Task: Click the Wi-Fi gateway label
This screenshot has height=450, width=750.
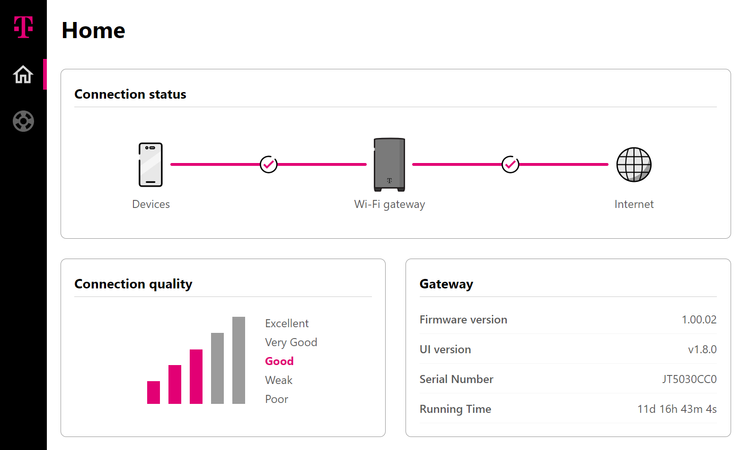Action: (x=389, y=204)
